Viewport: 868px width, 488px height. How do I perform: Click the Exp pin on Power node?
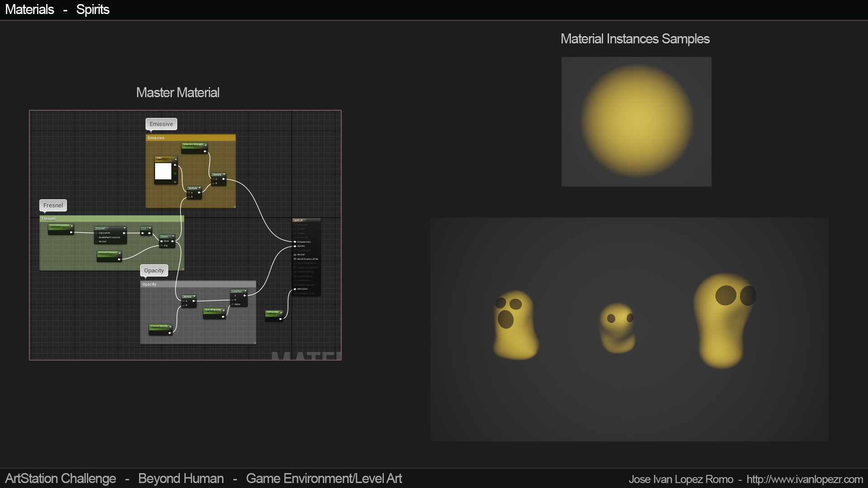pyautogui.click(x=161, y=245)
